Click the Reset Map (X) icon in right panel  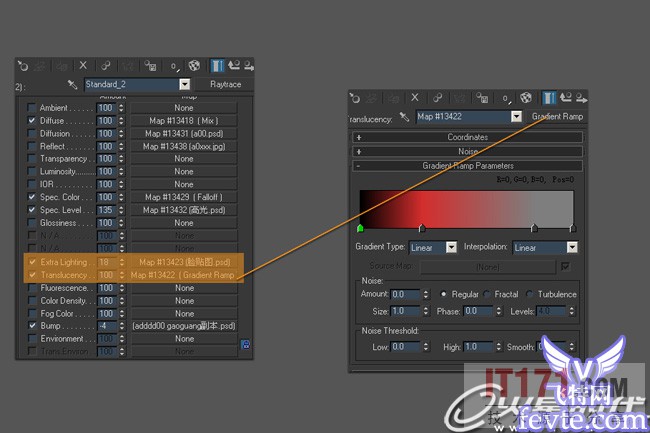[414, 97]
